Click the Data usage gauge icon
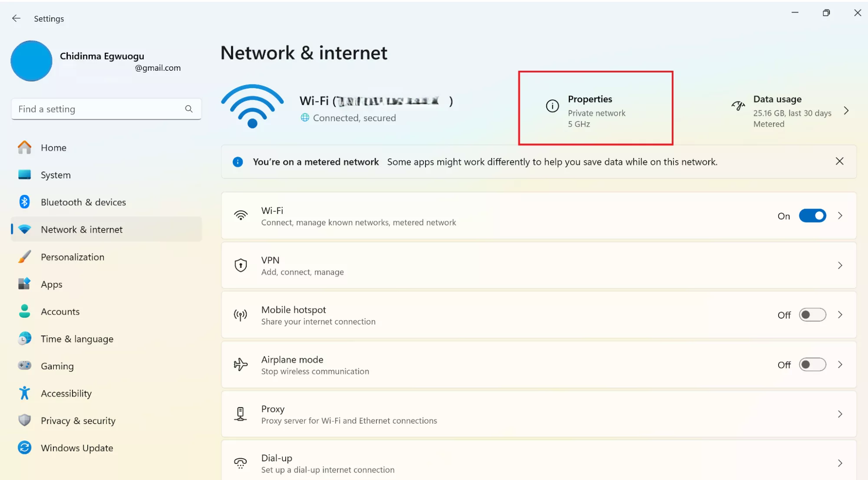 tap(738, 106)
